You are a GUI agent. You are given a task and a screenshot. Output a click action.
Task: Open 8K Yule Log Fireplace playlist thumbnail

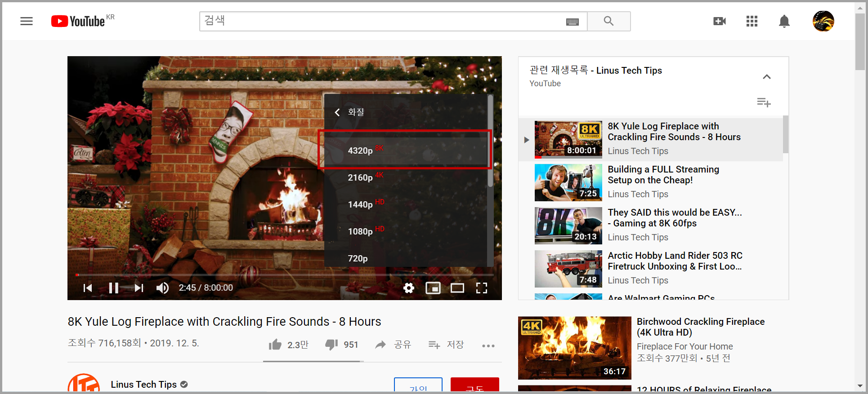[568, 139]
